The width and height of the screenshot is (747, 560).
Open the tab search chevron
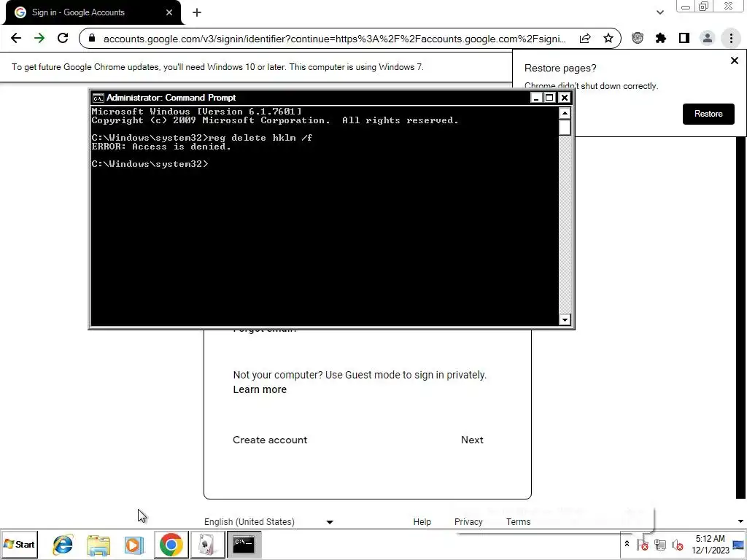659,12
